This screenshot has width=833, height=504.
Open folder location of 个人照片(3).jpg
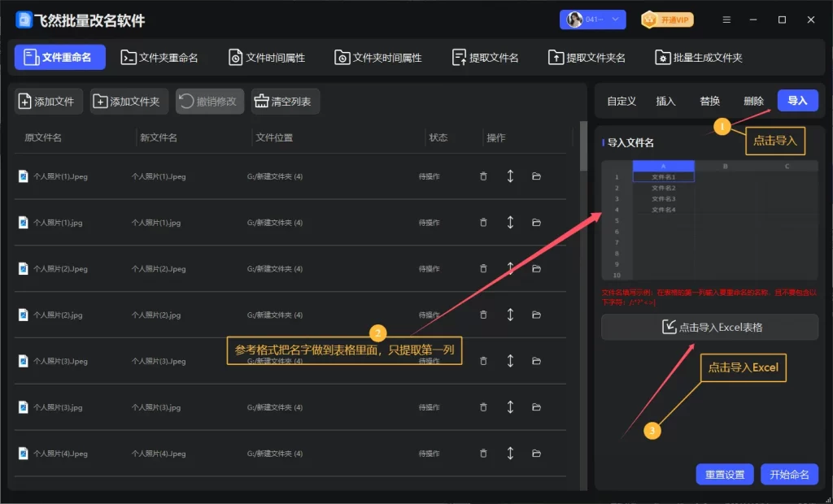(536, 407)
